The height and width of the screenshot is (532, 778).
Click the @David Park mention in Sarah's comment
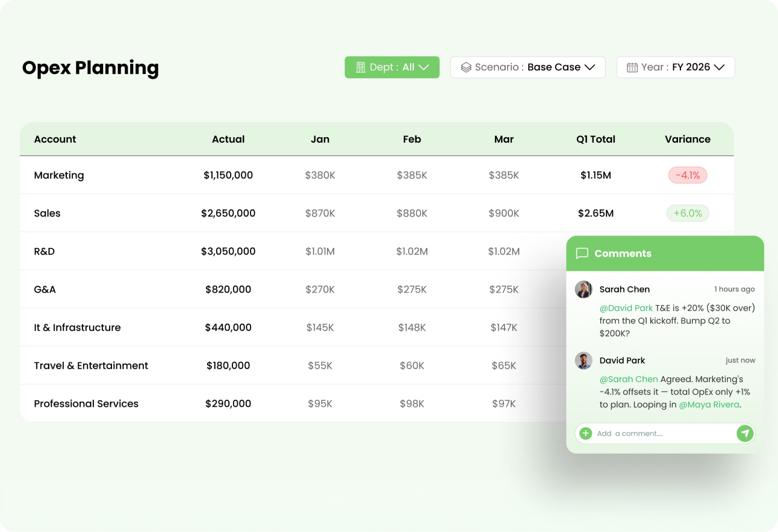point(626,308)
